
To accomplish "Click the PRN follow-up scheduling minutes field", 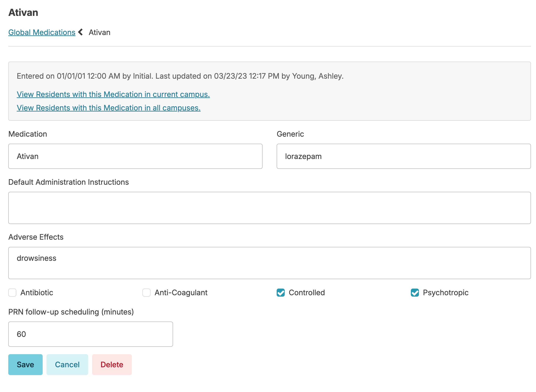I will click(x=90, y=334).
